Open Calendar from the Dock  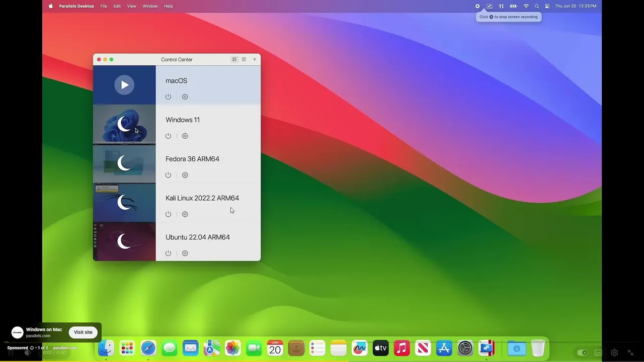coord(275,348)
